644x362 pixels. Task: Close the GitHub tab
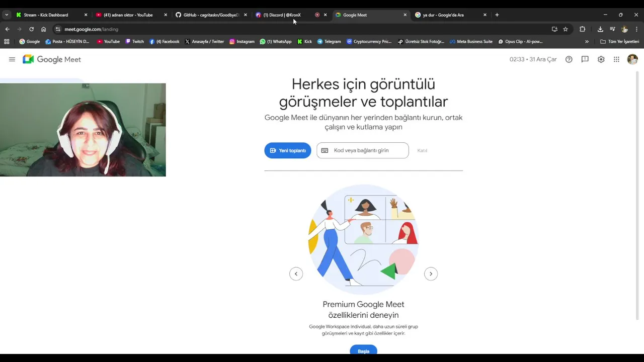246,15
